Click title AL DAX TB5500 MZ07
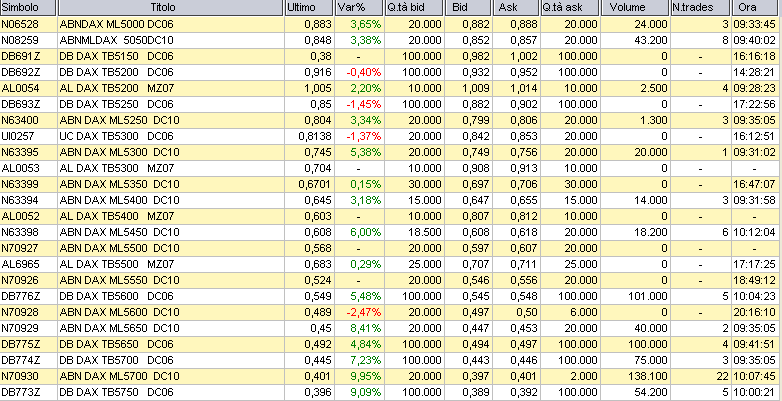 coord(117,264)
